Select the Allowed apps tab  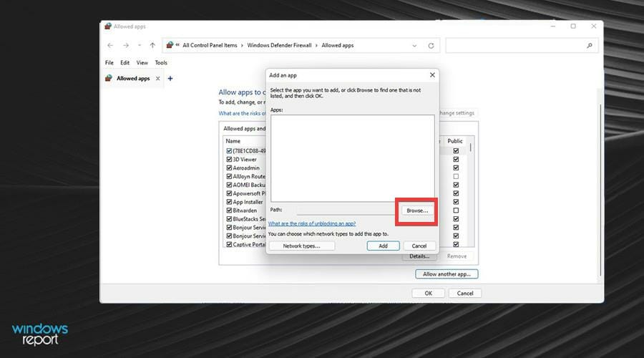point(133,78)
